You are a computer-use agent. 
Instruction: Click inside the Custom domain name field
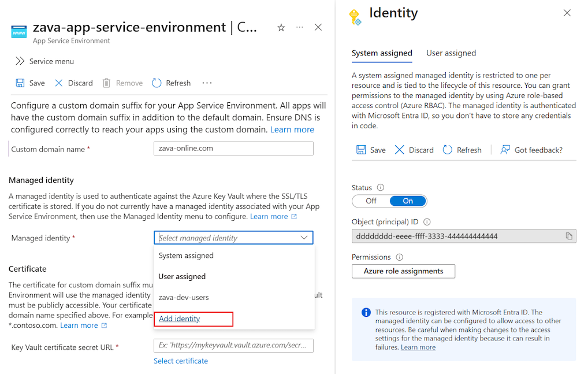(x=233, y=149)
